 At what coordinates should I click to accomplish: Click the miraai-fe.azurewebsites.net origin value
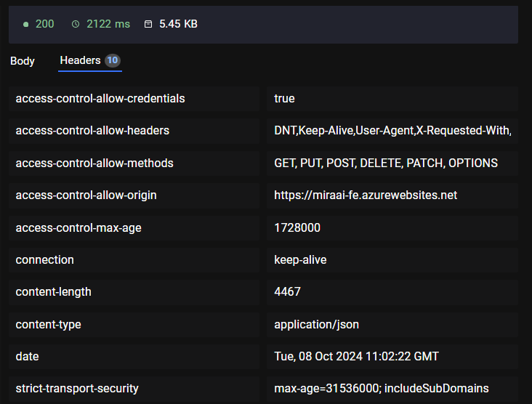pos(366,195)
